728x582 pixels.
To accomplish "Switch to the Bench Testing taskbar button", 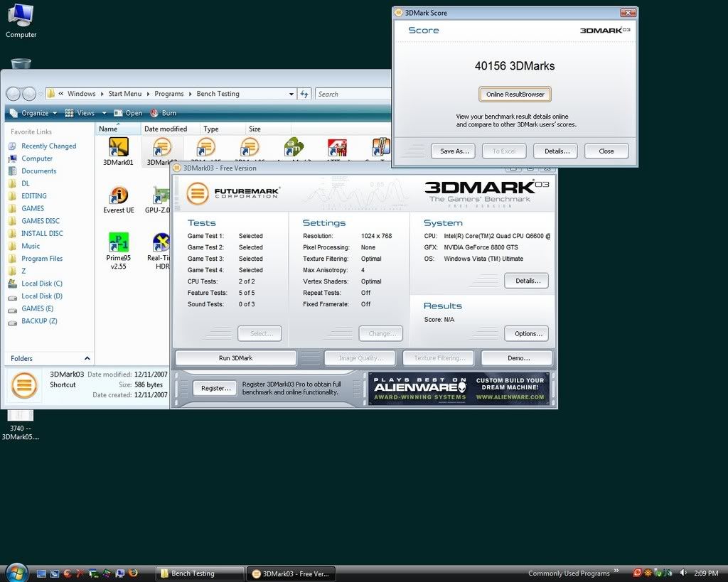I will click(200, 573).
